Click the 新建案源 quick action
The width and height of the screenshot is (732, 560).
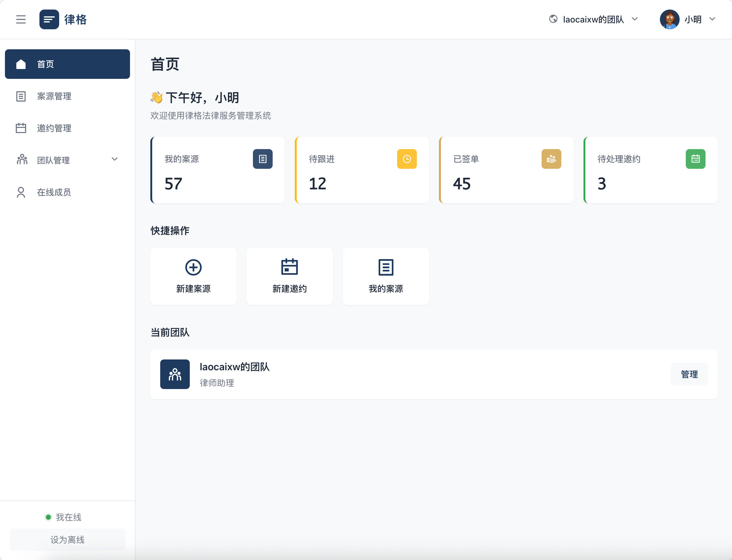193,276
